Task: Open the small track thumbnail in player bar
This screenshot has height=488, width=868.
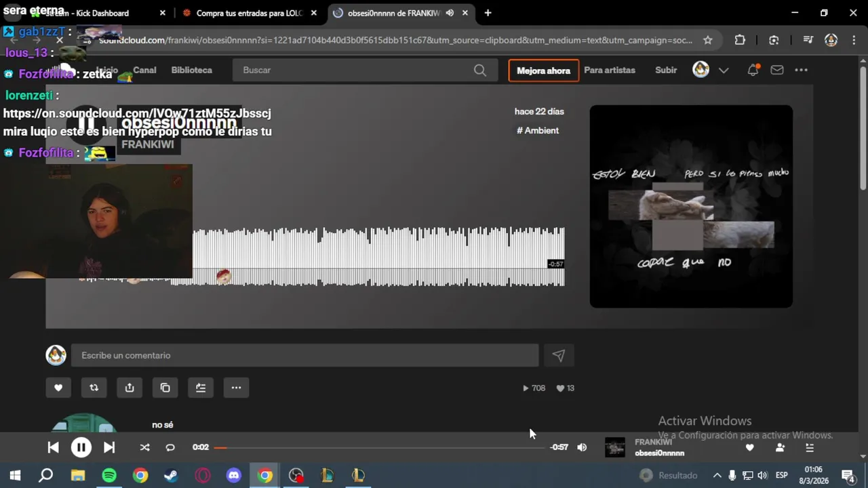Action: click(x=615, y=447)
